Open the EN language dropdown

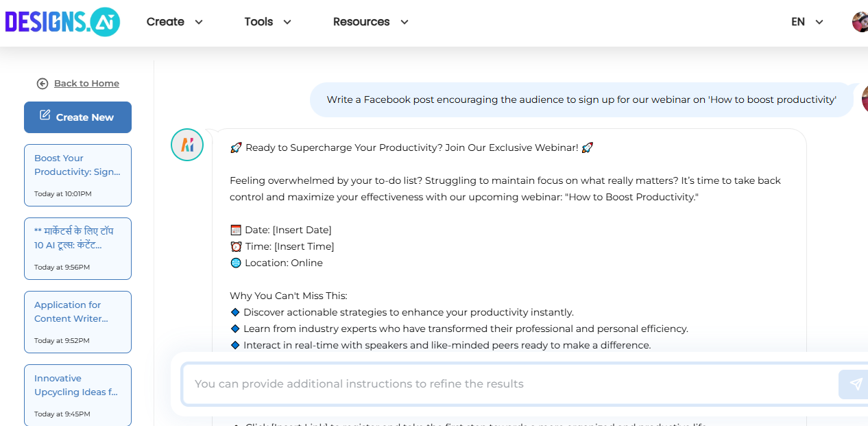806,21
